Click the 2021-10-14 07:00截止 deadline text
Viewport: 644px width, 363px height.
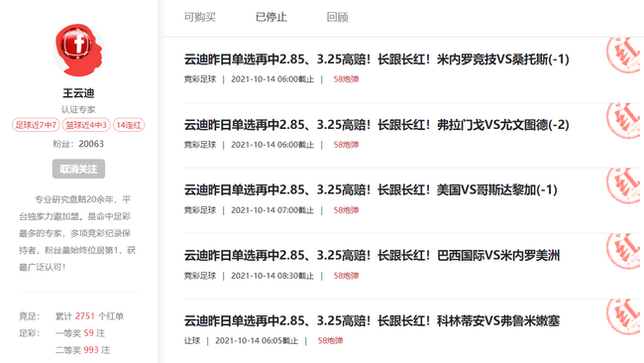(272, 210)
